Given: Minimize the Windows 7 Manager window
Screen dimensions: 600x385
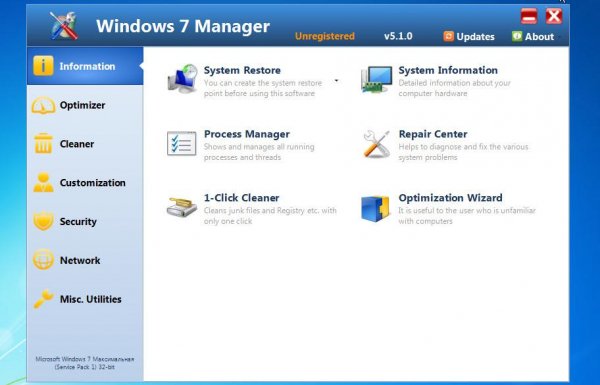Looking at the screenshot, I should pos(529,16).
